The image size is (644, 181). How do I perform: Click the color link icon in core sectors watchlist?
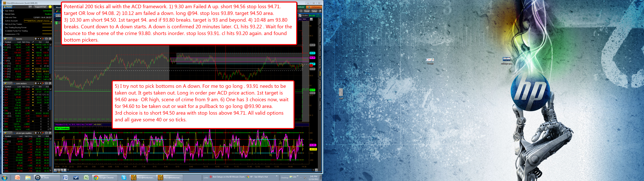43,83
